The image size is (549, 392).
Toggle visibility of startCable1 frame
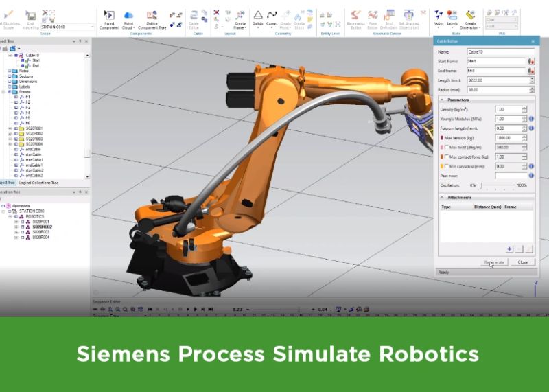(x=16, y=160)
